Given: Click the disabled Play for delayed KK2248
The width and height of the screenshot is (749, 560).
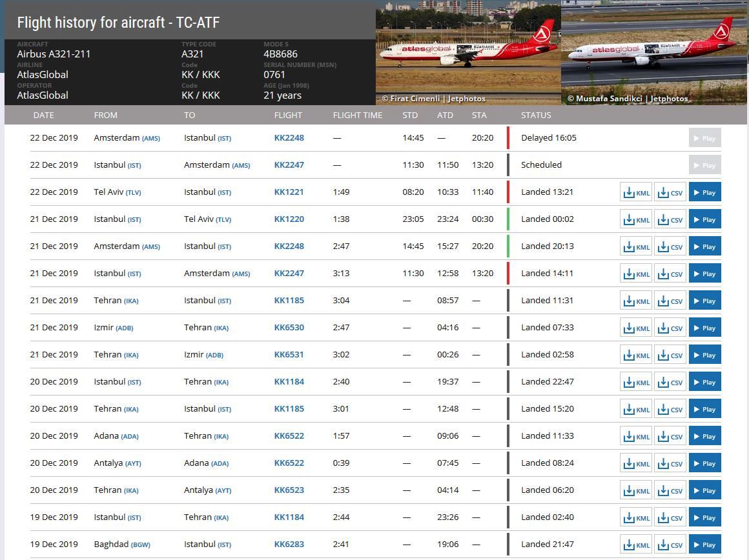Looking at the screenshot, I should [704, 138].
